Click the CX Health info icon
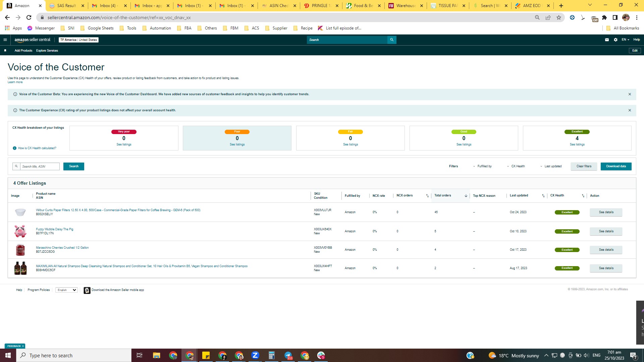This screenshot has height=362, width=644. 15,148
